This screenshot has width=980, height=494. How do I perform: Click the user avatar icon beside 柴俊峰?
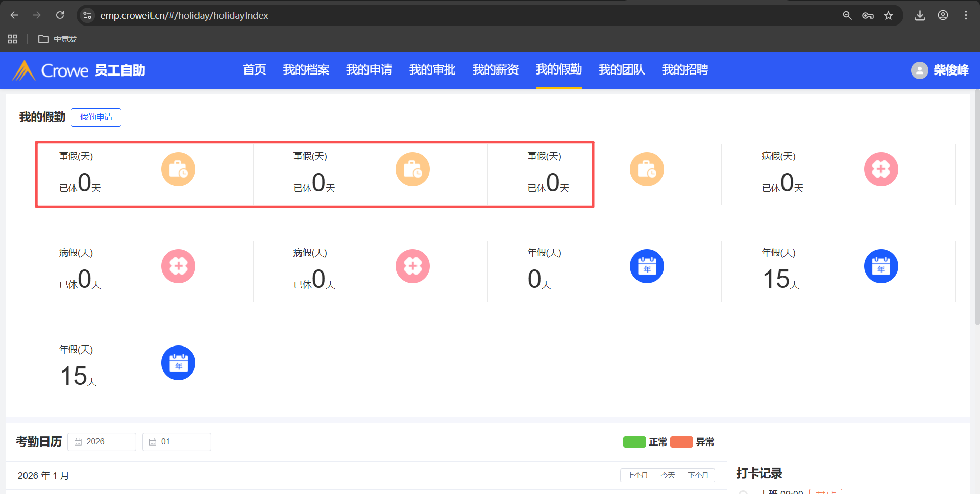pyautogui.click(x=919, y=70)
